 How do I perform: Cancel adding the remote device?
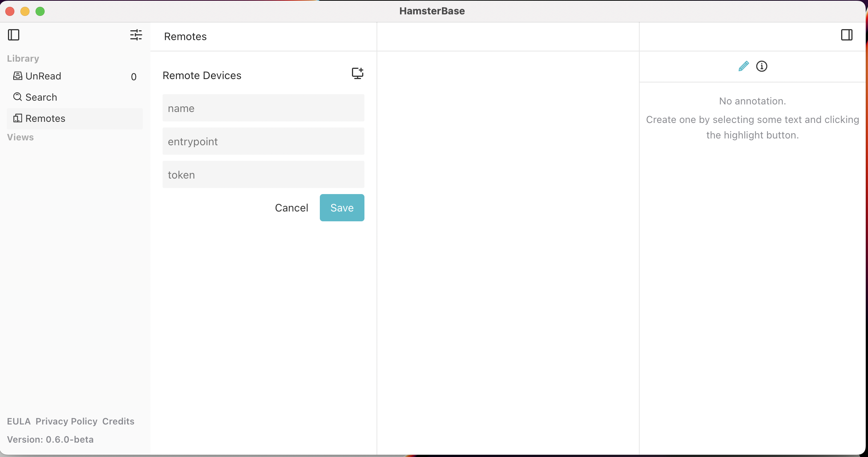291,207
